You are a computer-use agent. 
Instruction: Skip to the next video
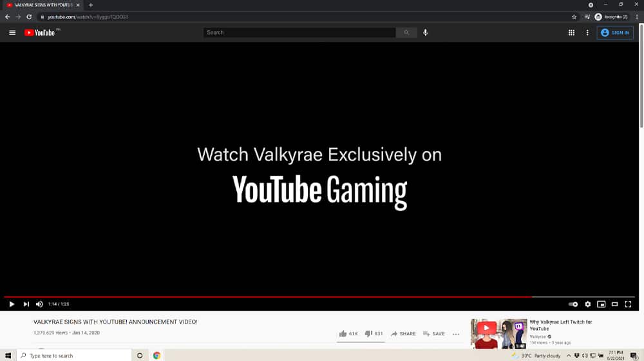point(26,304)
